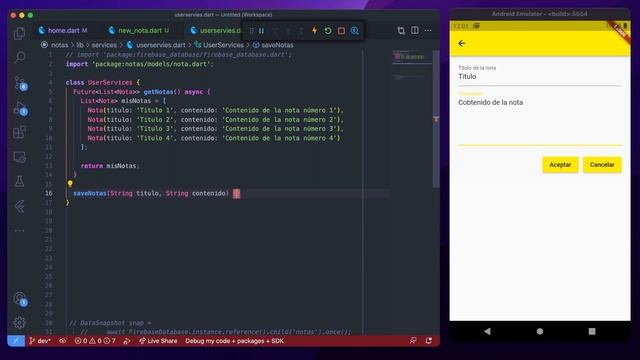The image size is (640, 360).
Task: Tap the Cancelar button in emulator
Action: point(602,165)
